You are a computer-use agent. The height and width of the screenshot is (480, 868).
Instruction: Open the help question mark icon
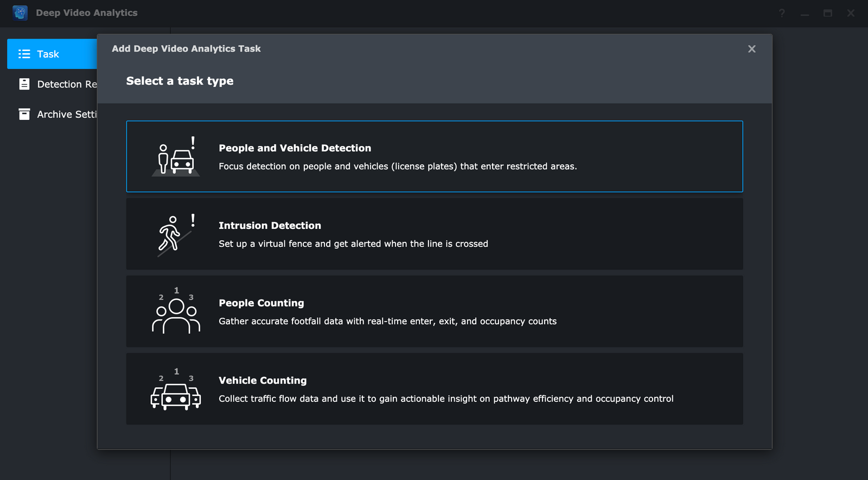tap(782, 13)
